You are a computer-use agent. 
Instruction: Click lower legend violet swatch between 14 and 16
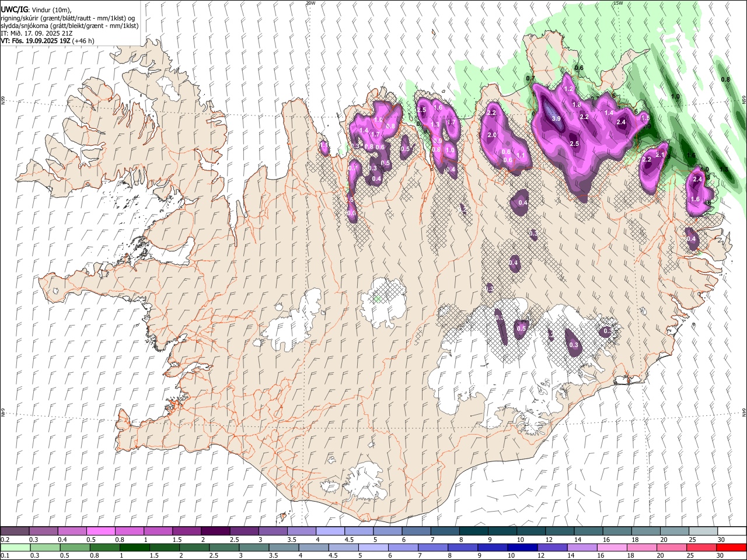(x=582, y=547)
